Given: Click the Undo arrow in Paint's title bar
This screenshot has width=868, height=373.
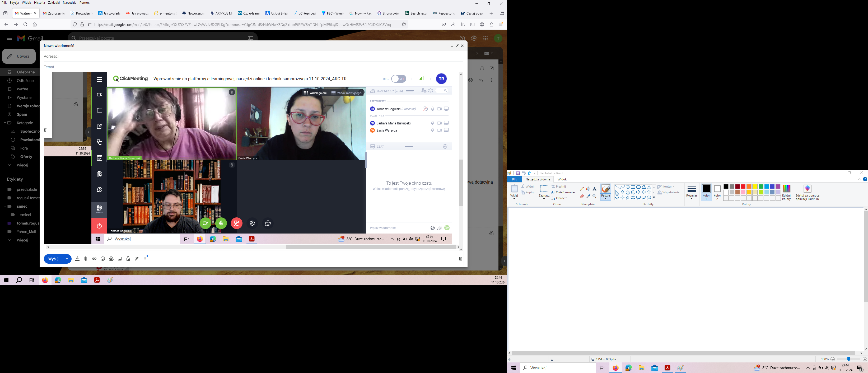Looking at the screenshot, I should click(x=524, y=173).
